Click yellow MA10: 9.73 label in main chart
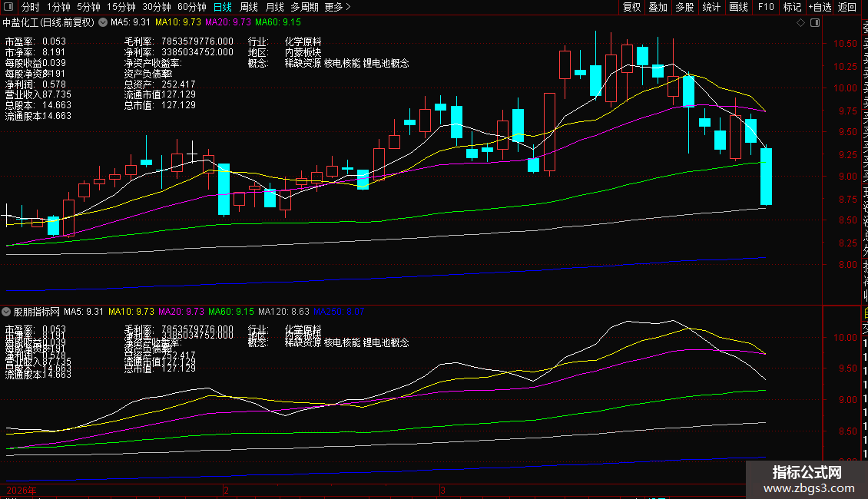The image size is (868, 499). click(177, 23)
